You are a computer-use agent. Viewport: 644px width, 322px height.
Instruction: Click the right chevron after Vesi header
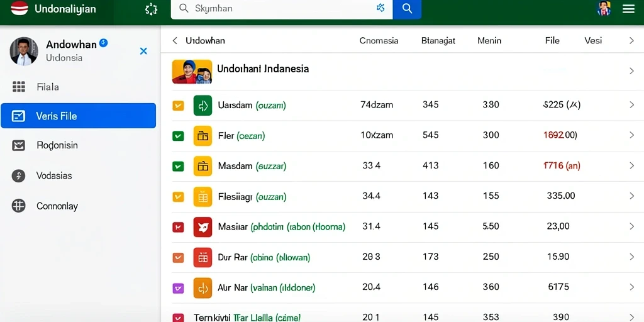[631, 41]
